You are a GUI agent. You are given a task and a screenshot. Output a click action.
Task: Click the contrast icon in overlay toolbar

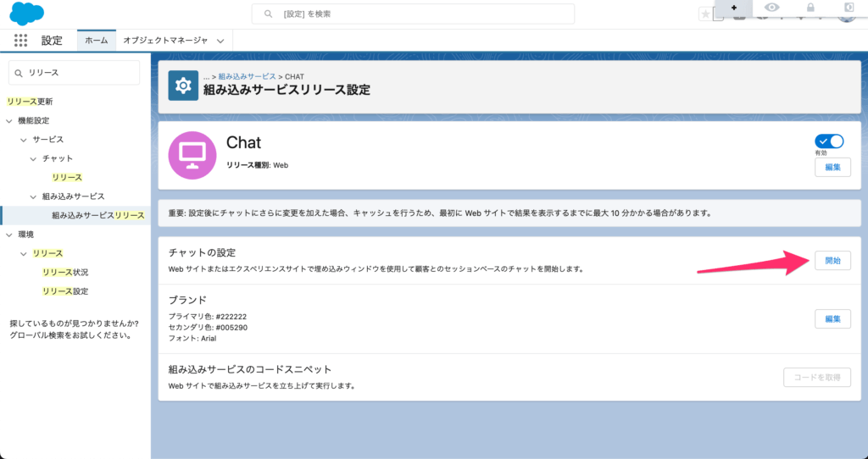point(848,8)
